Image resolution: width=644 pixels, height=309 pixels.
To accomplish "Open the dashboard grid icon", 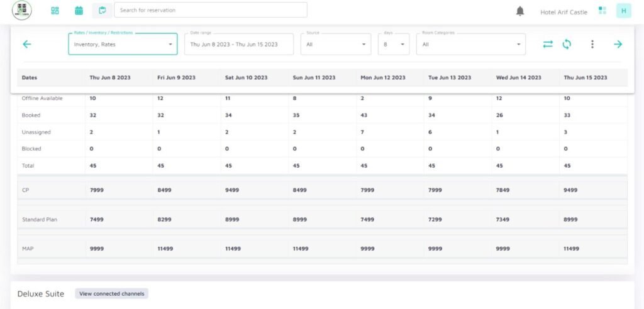I will pos(55,11).
